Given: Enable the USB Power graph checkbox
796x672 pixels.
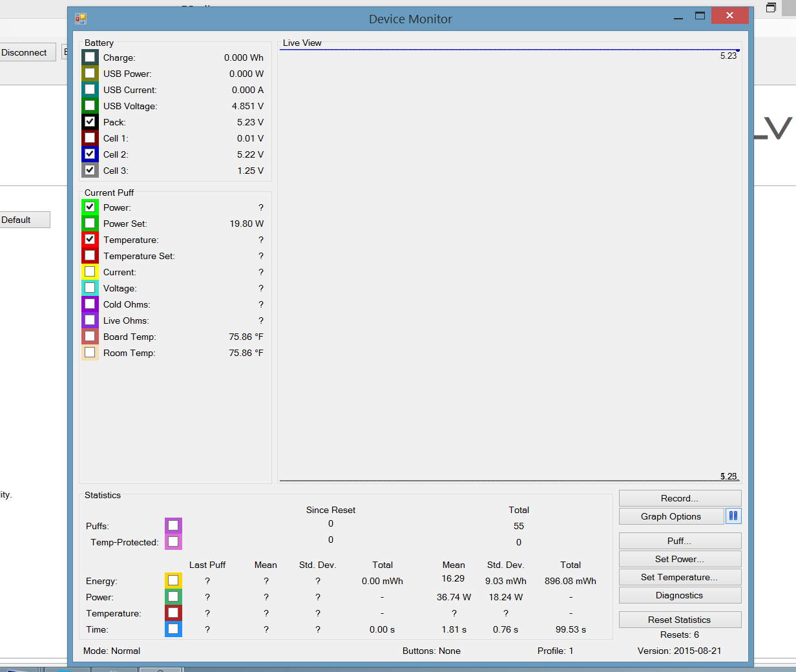Looking at the screenshot, I should [x=90, y=73].
